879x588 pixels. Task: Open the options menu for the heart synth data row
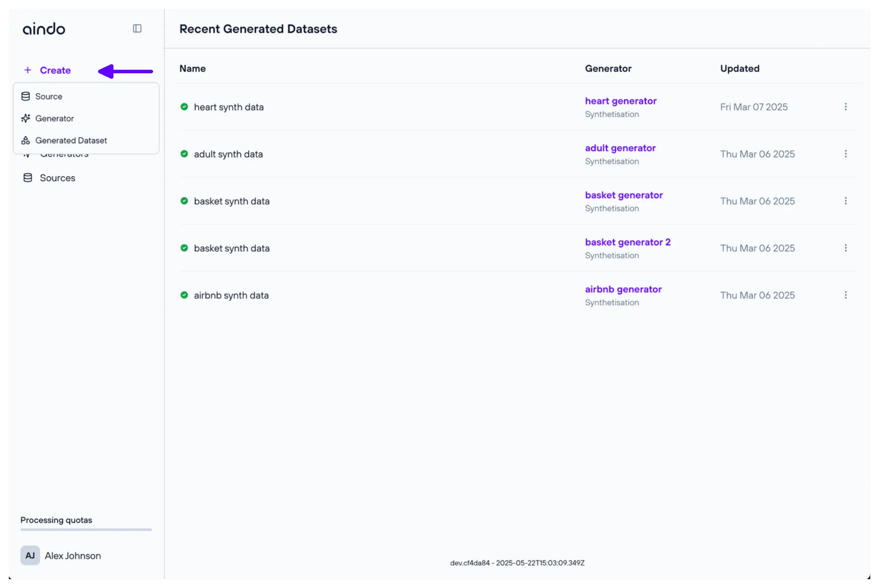pyautogui.click(x=845, y=107)
